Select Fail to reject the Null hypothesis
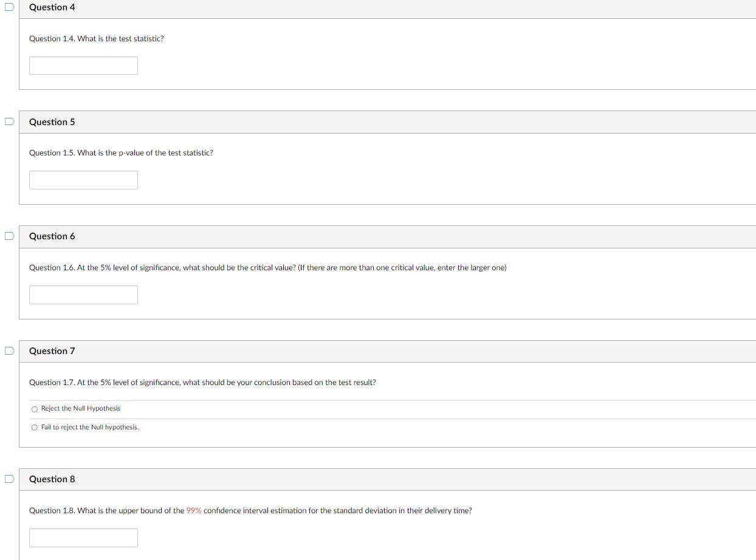The image size is (756, 560). click(x=35, y=428)
